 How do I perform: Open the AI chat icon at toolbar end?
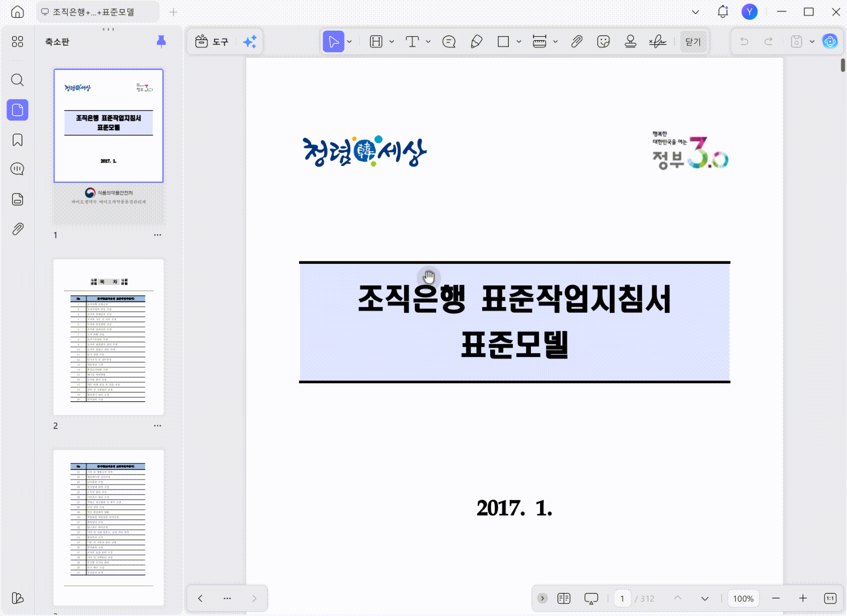[830, 41]
